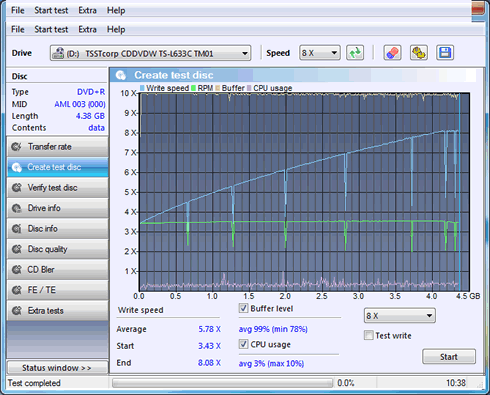
Task: Open Extra menu in lower menu bar
Action: click(87, 29)
